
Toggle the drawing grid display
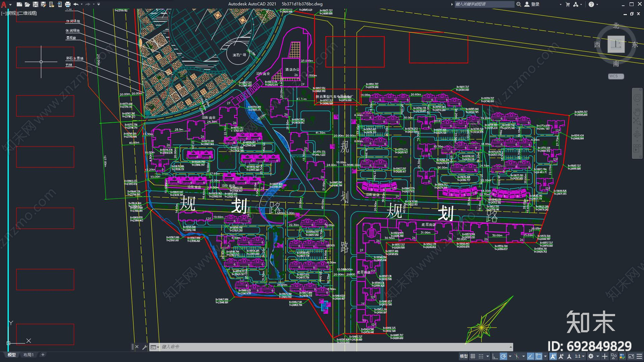tap(473, 356)
